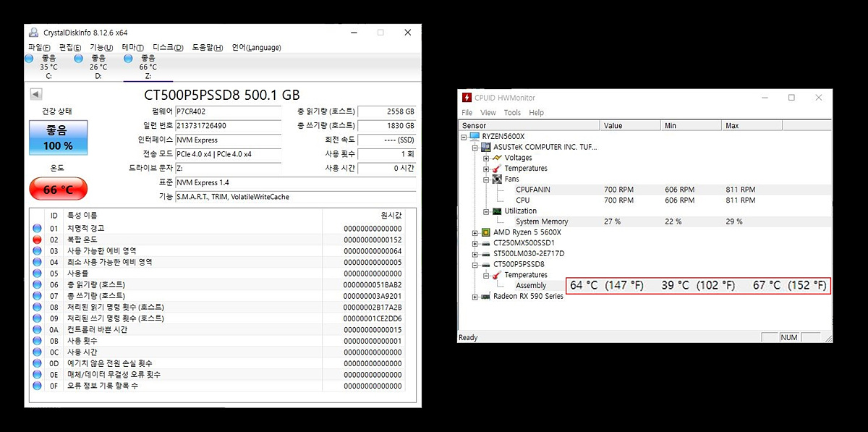Select the System Memory row
The height and width of the screenshot is (432, 868).
point(644,221)
